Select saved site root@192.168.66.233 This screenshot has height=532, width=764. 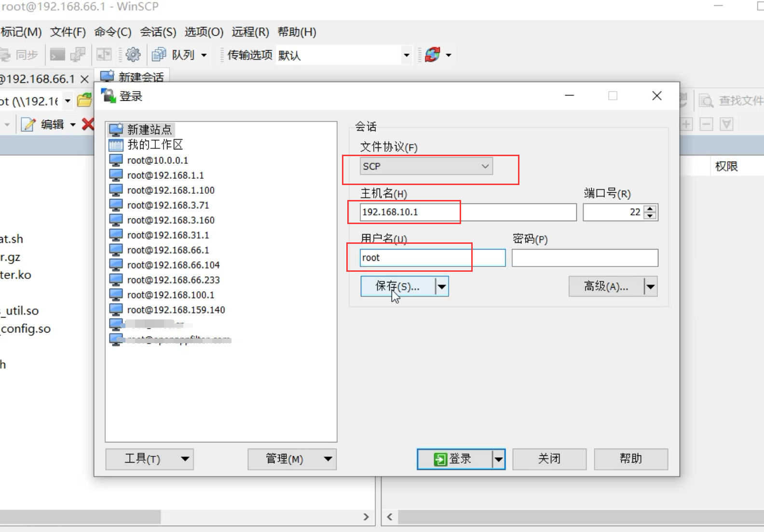click(x=164, y=279)
